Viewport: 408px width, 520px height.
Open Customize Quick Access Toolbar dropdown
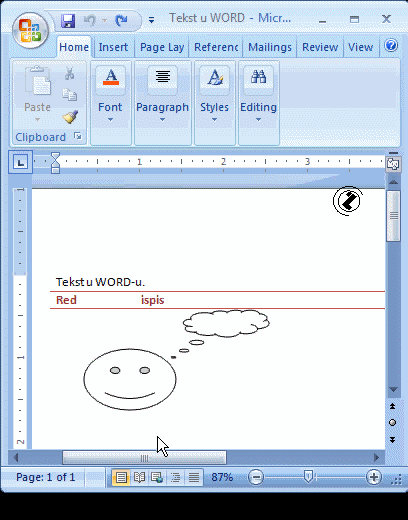tap(151, 21)
